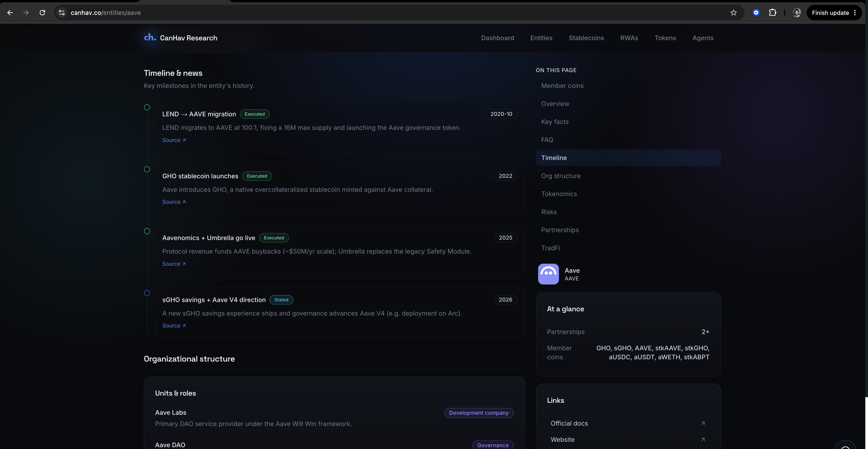Click the Governance tag for Aave DAO
The width and height of the screenshot is (868, 449).
[493, 445]
